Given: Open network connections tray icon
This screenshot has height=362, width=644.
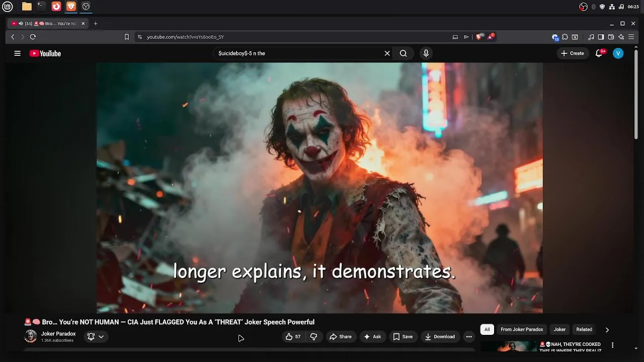Looking at the screenshot, I should click(x=612, y=7).
